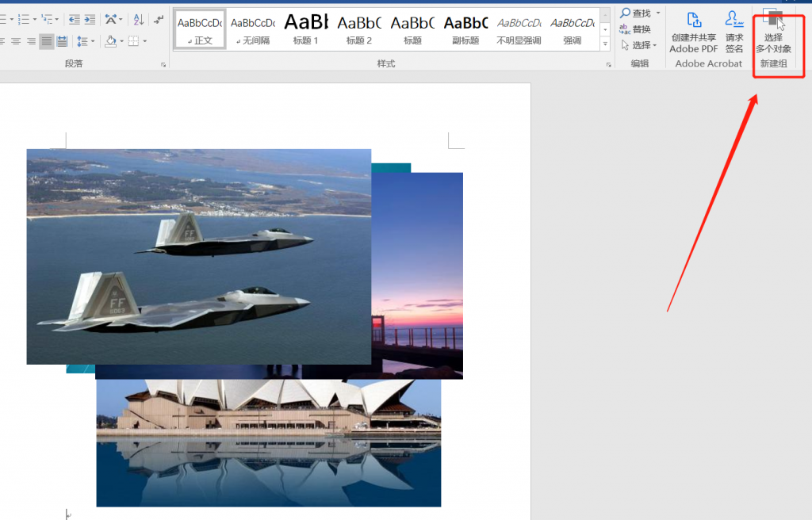Open the styles pane dialog launcher
Screen dimensions: 812x520
pyautogui.click(x=608, y=65)
